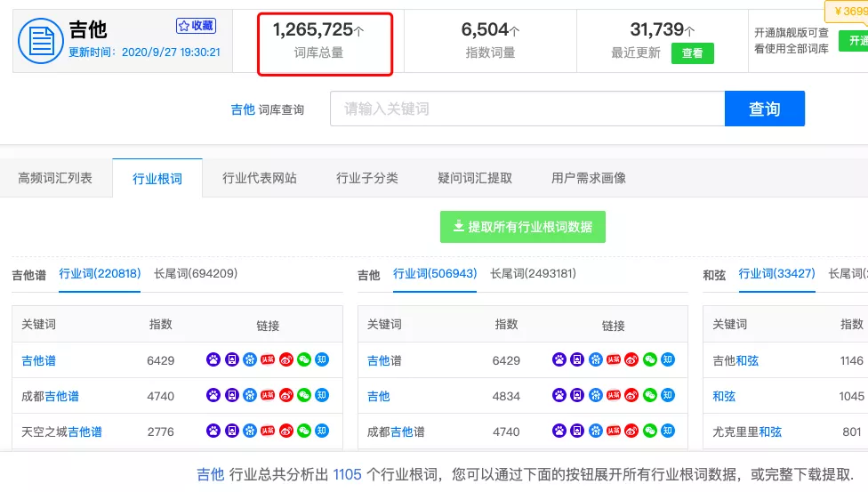The image size is (868, 492).
Task: Open WeChat link for 吉他谱 in second table
Action: tap(650, 360)
